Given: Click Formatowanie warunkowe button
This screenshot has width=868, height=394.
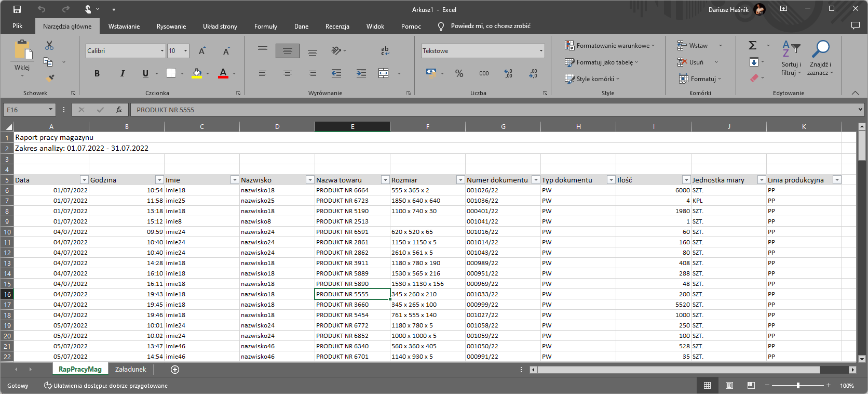Looking at the screenshot, I should [x=609, y=46].
